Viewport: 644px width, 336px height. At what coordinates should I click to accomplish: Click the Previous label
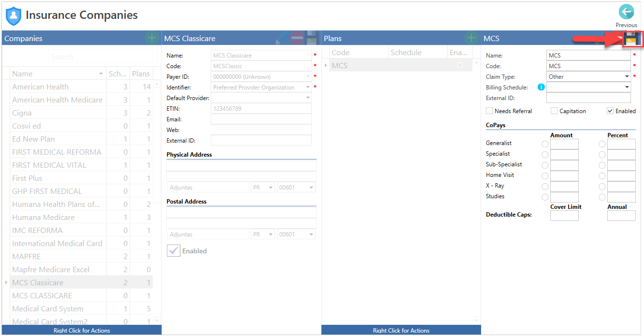click(x=626, y=25)
